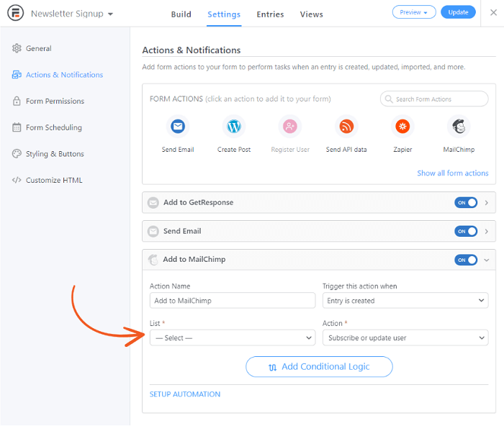Toggle off Add to GetResponse action
This screenshot has width=504, height=426.
[x=466, y=203]
